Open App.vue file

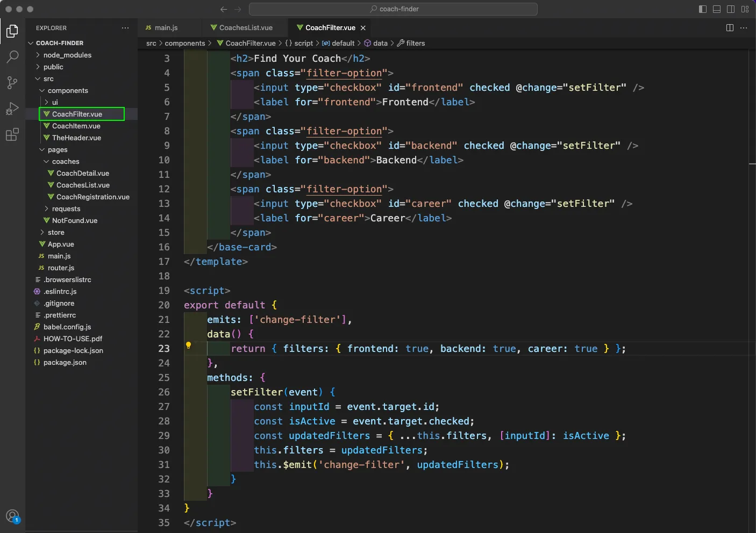pyautogui.click(x=61, y=244)
